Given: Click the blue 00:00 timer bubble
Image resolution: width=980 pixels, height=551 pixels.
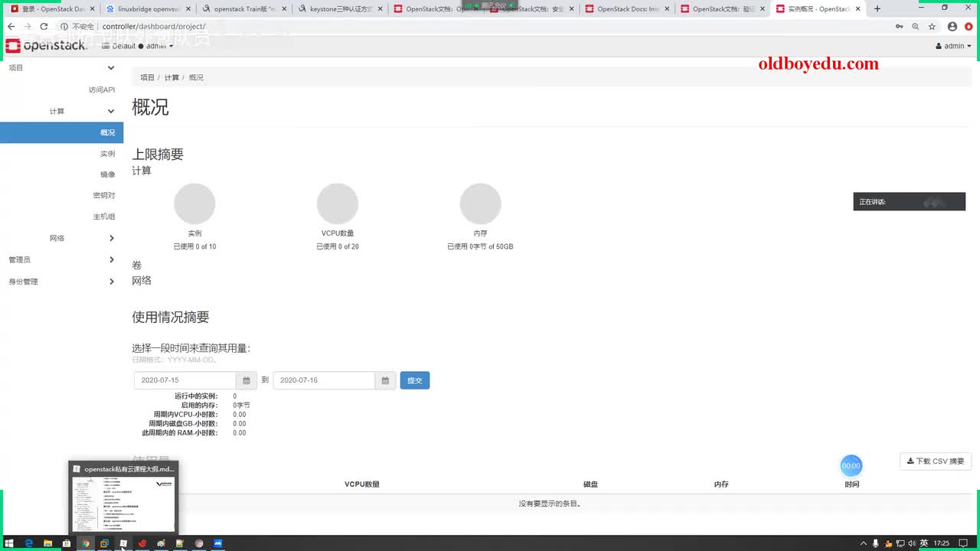Looking at the screenshot, I should click(x=851, y=465).
